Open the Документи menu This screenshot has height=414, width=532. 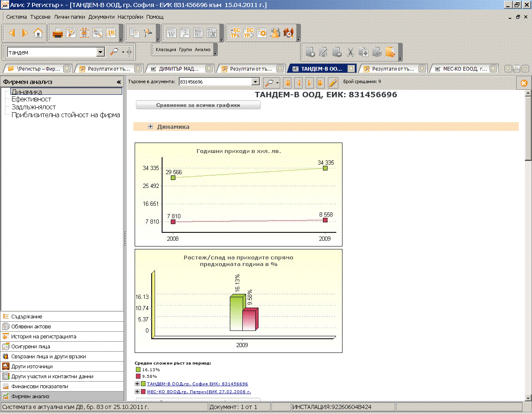(101, 17)
